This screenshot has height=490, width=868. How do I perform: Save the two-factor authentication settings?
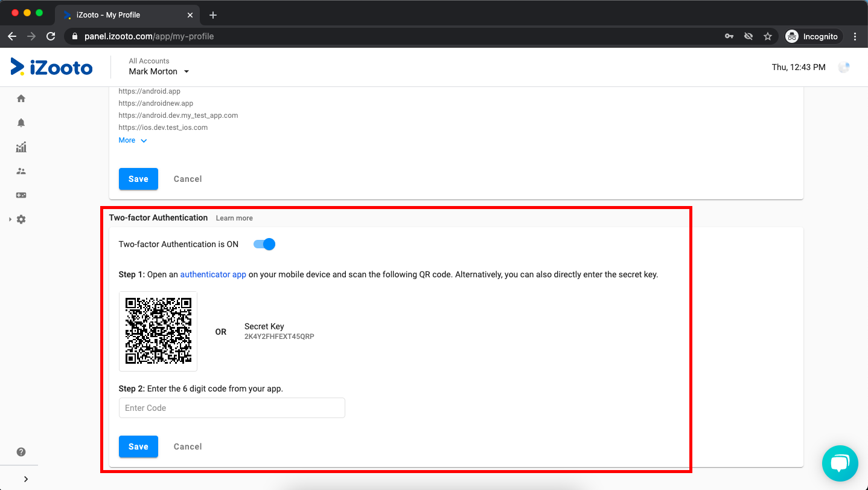[x=138, y=446]
